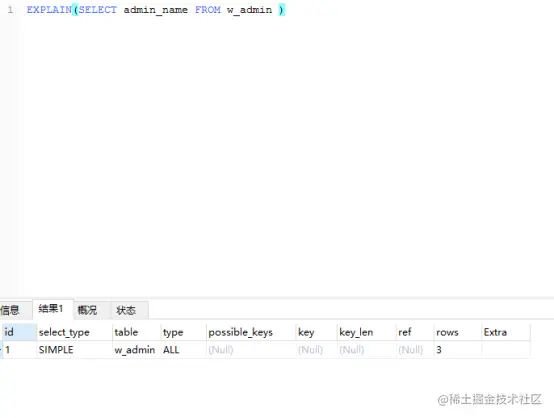Click the select_type column header
The width and height of the screenshot is (554, 418).
click(x=75, y=332)
